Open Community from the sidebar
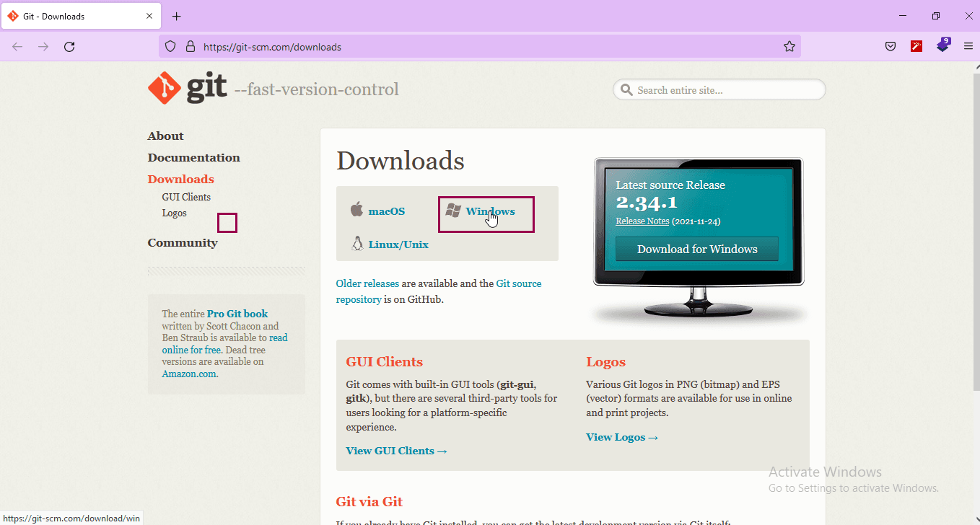This screenshot has height=525, width=980. click(x=183, y=243)
